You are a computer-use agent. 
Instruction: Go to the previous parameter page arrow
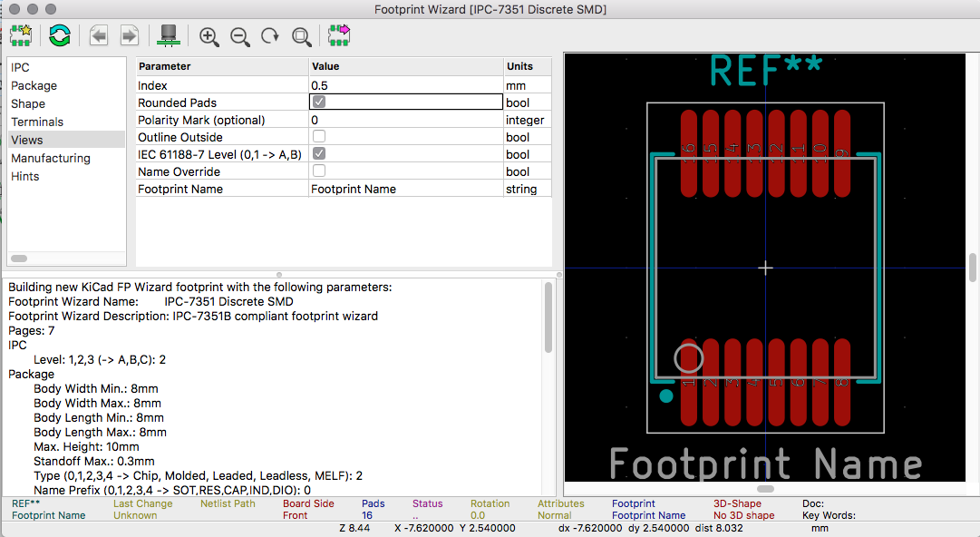pos(98,35)
